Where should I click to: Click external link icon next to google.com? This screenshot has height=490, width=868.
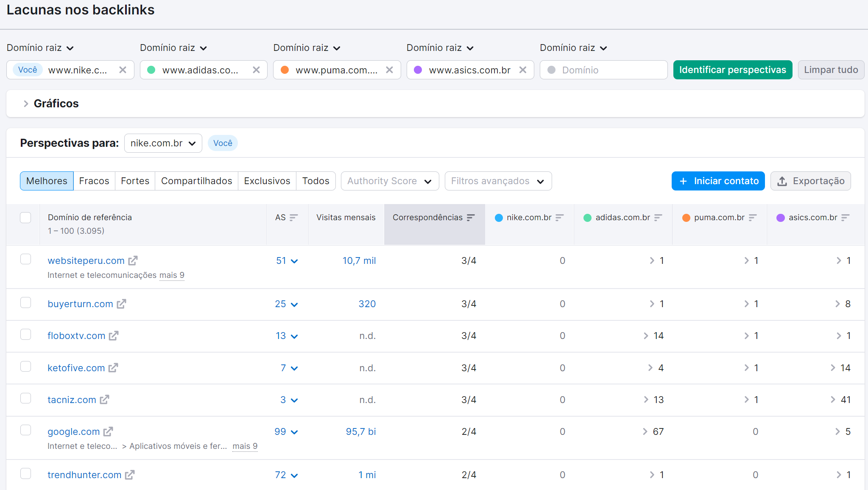point(109,431)
